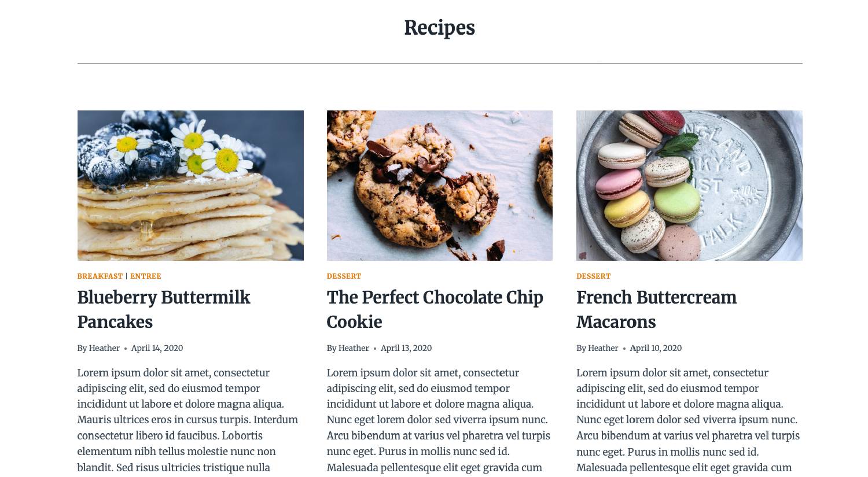
Task: Click the macarons recipe excerpt text
Action: click(687, 420)
